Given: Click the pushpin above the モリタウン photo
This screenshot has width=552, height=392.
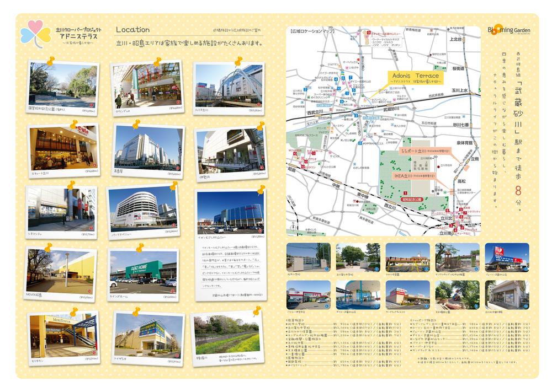Looking at the screenshot, I should coord(73,313).
